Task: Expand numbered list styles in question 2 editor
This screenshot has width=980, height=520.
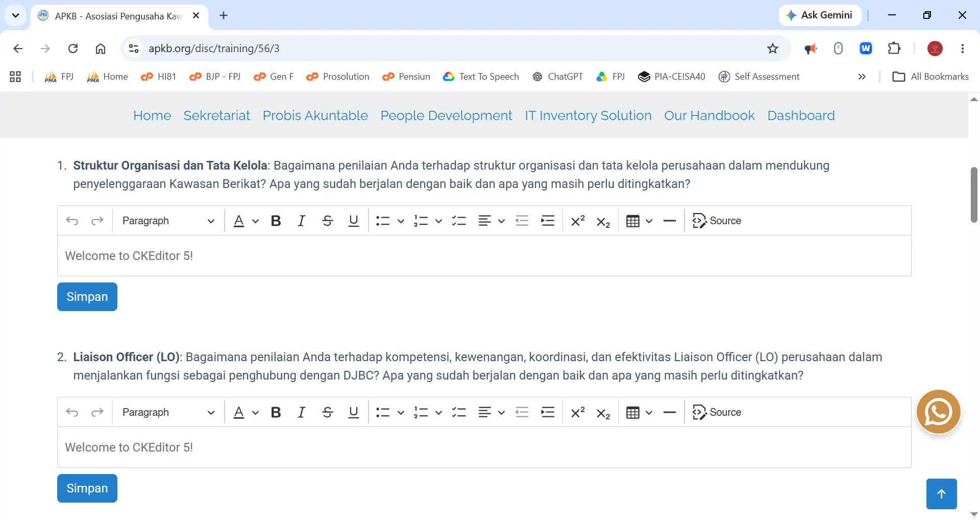Action: (x=438, y=412)
